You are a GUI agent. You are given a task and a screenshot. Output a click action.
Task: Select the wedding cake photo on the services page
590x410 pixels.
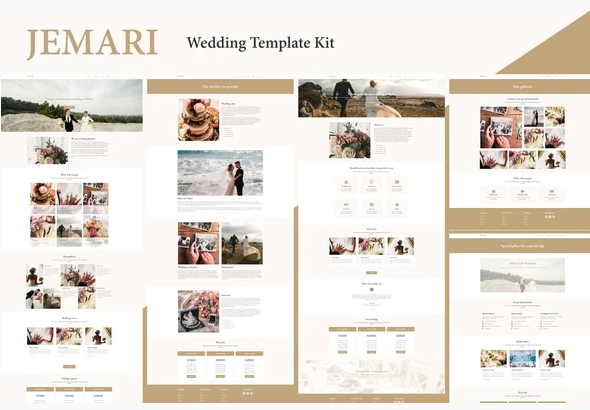pyautogui.click(x=198, y=120)
